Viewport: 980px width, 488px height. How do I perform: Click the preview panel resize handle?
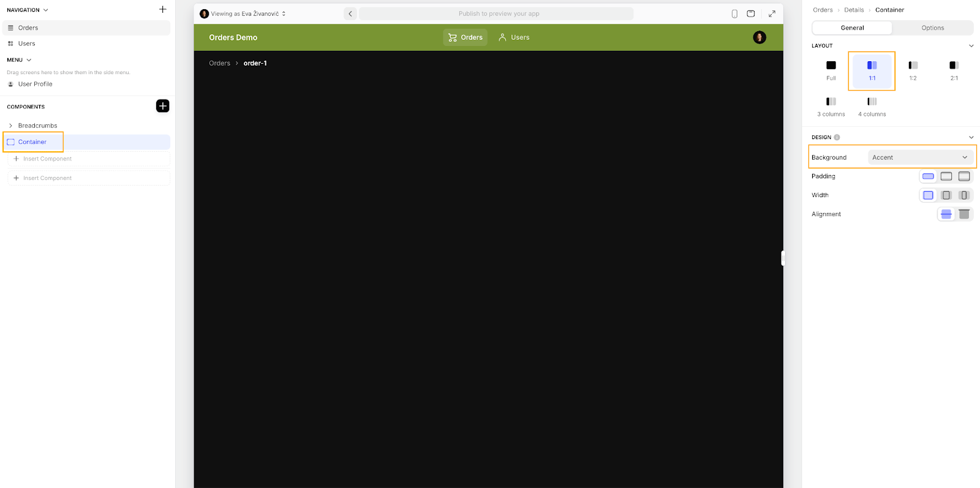point(783,258)
